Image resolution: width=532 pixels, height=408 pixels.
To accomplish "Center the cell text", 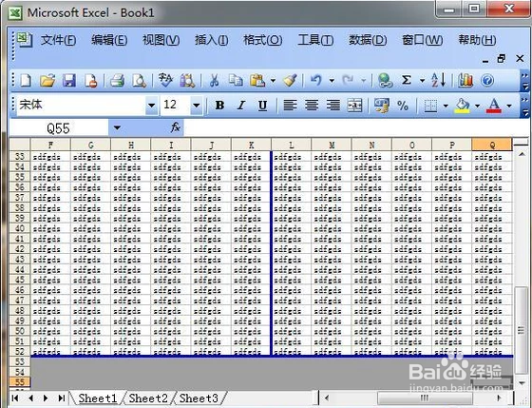I will (312, 106).
